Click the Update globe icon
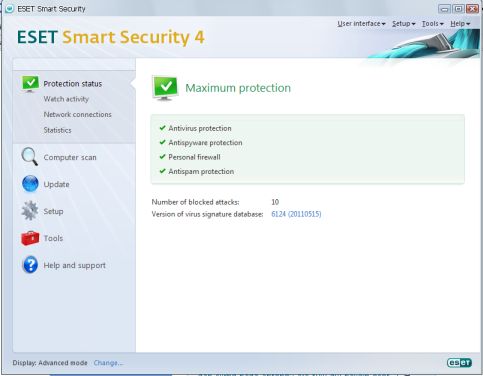483x376 pixels. tap(30, 184)
